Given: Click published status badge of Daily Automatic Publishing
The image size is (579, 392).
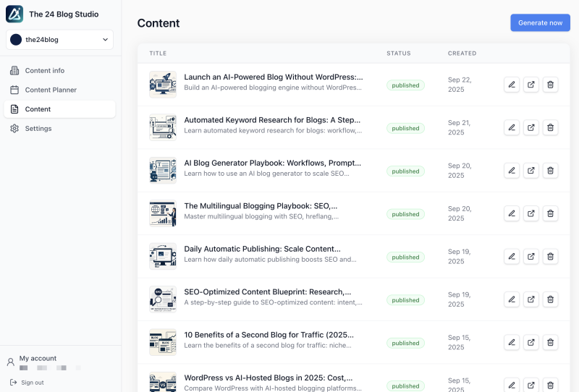Looking at the screenshot, I should pyautogui.click(x=405, y=257).
